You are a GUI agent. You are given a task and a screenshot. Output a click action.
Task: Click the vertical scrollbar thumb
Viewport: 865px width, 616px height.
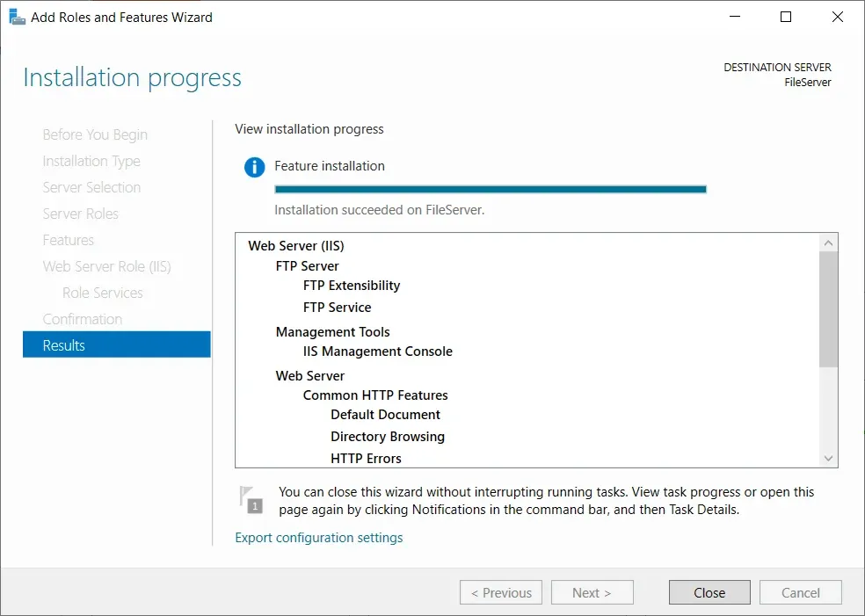(828, 308)
